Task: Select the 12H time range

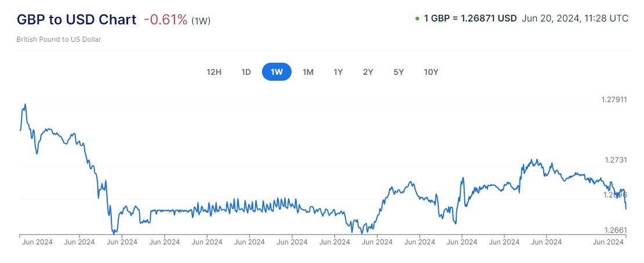Action: click(214, 72)
